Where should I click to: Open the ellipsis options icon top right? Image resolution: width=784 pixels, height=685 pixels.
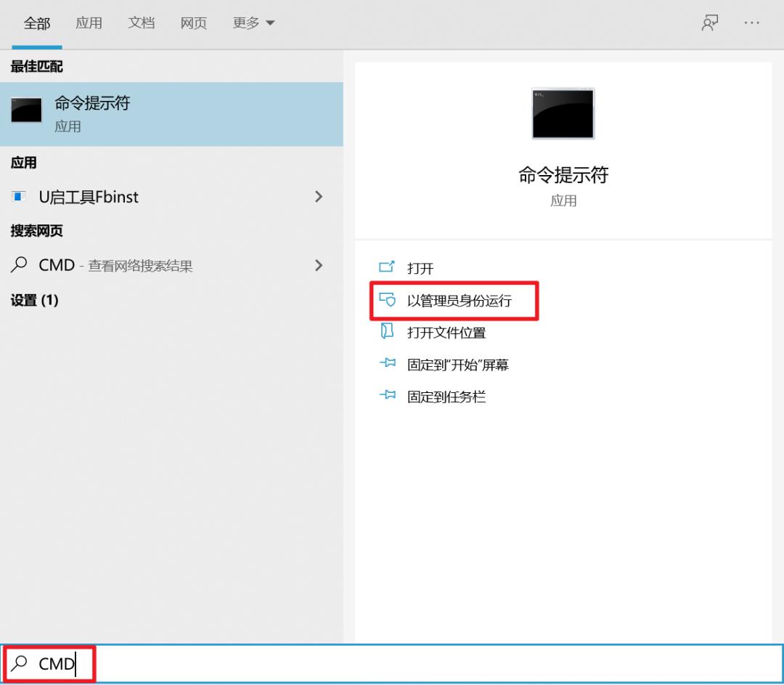click(x=752, y=23)
